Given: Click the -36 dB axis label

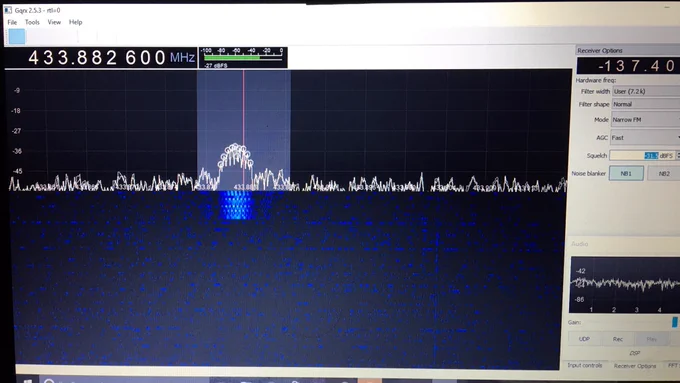Looking at the screenshot, I should (x=16, y=151).
